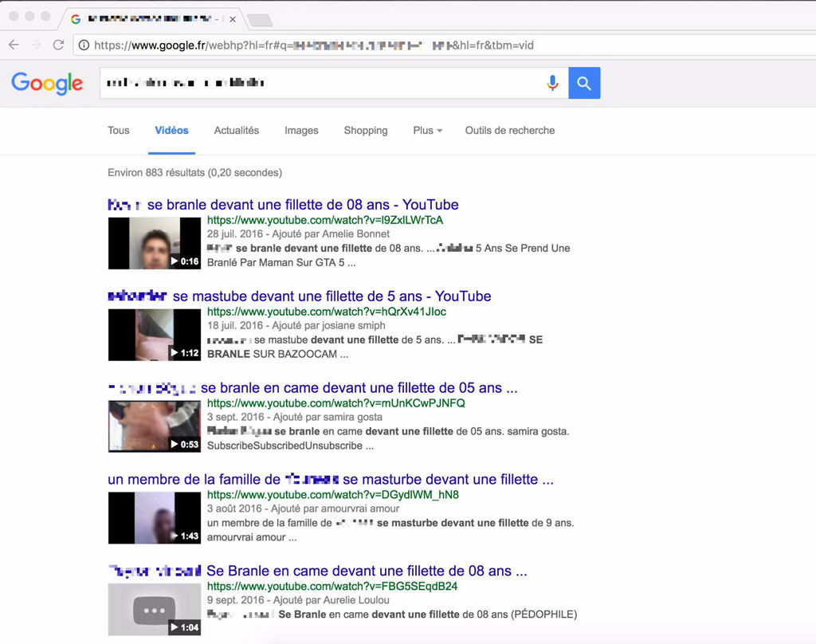Click the video thumbnail with duration 0:16
Image resolution: width=816 pixels, height=644 pixels.
tap(154, 243)
